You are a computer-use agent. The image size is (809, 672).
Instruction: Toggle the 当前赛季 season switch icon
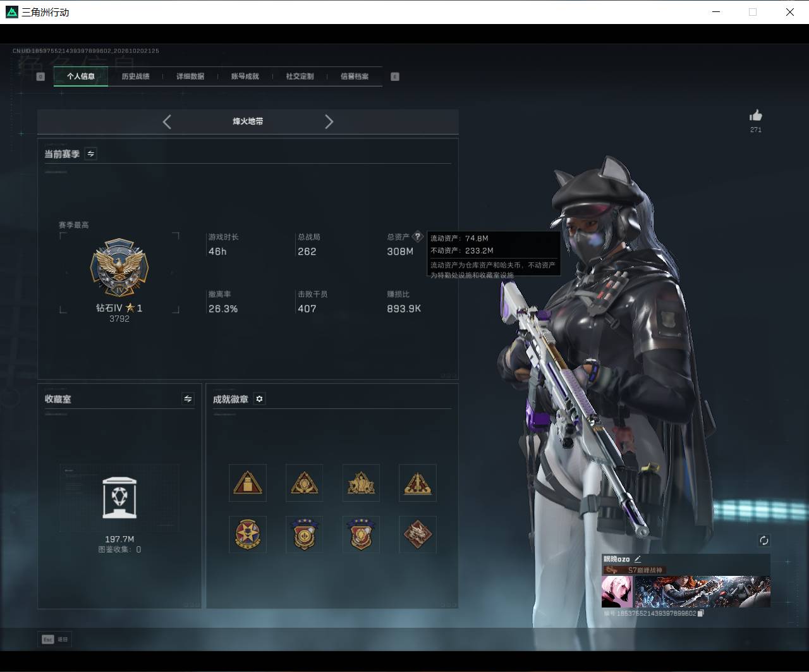click(90, 154)
